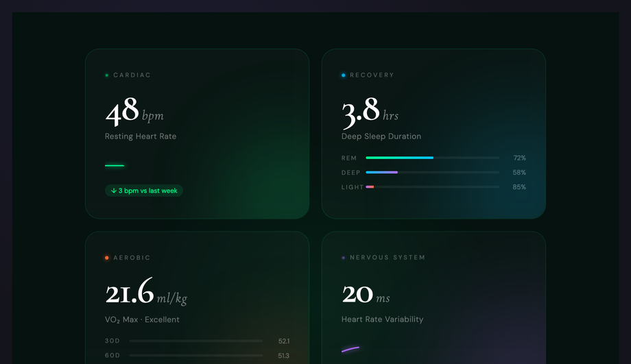The image size is (631, 364).
Task: Click the 72% REM value
Action: click(519, 158)
